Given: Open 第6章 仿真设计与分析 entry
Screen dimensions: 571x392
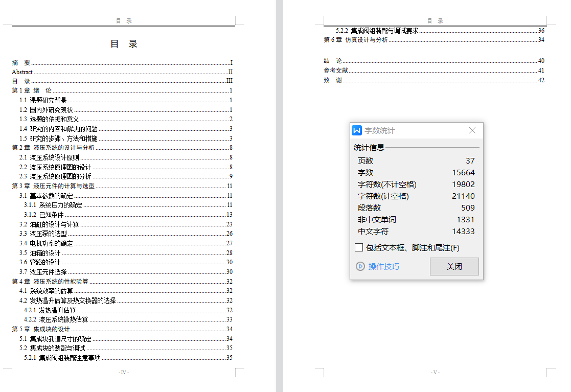Looking at the screenshot, I should [x=434, y=40].
